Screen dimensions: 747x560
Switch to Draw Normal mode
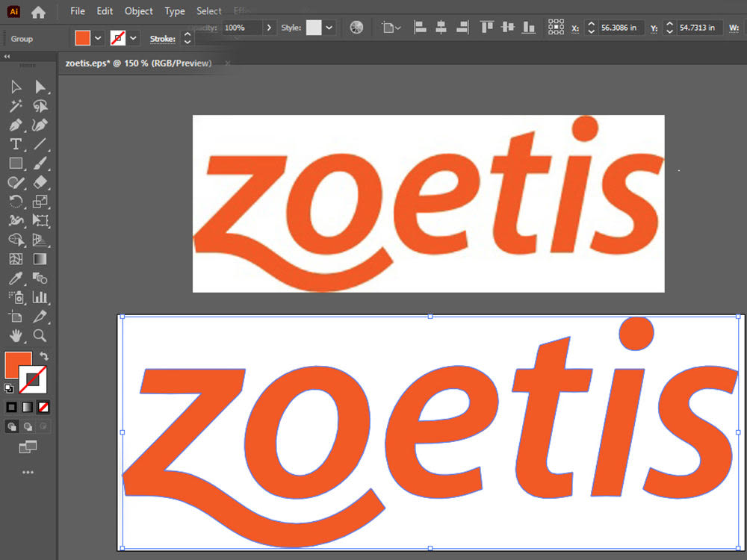(12, 426)
